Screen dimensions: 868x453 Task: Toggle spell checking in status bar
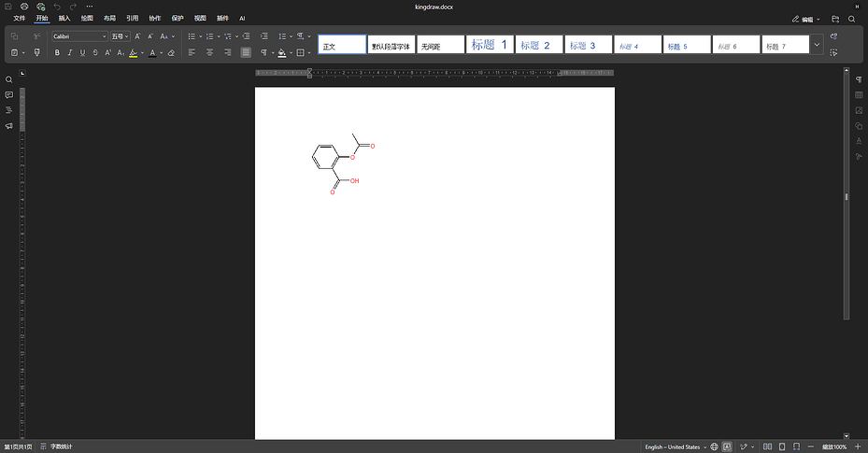[728, 446]
